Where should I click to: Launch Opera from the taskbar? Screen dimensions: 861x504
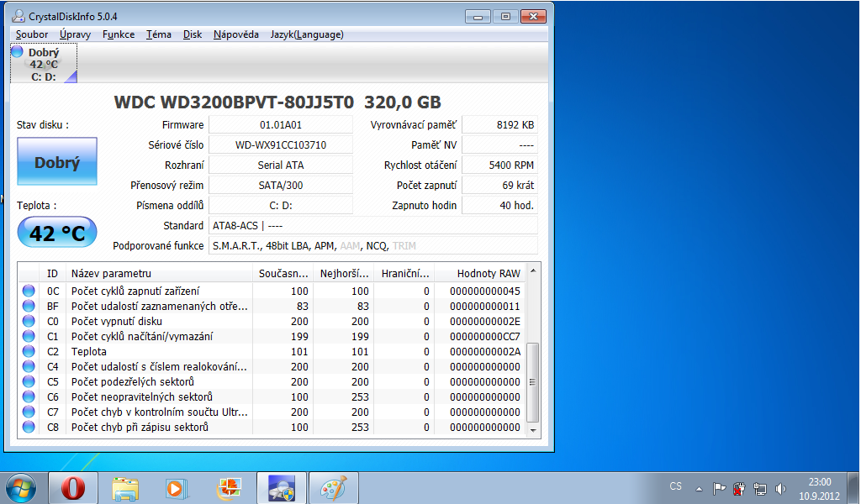coord(73,487)
